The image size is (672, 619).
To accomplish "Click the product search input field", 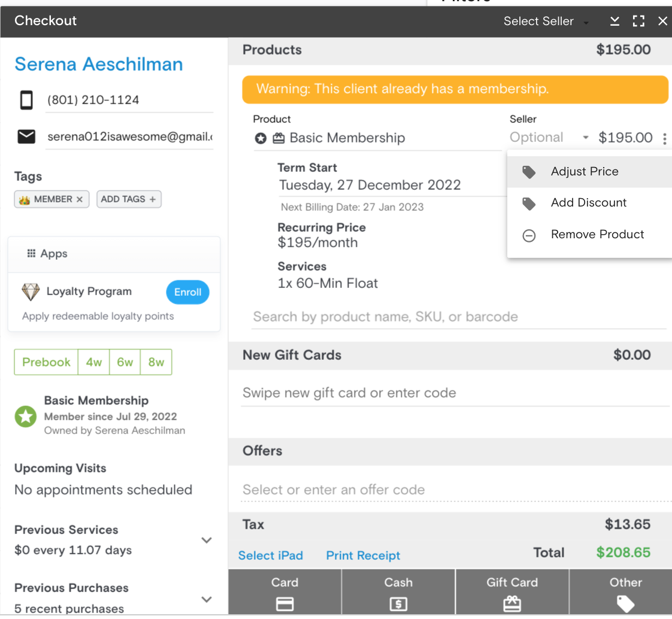I will coord(458,317).
